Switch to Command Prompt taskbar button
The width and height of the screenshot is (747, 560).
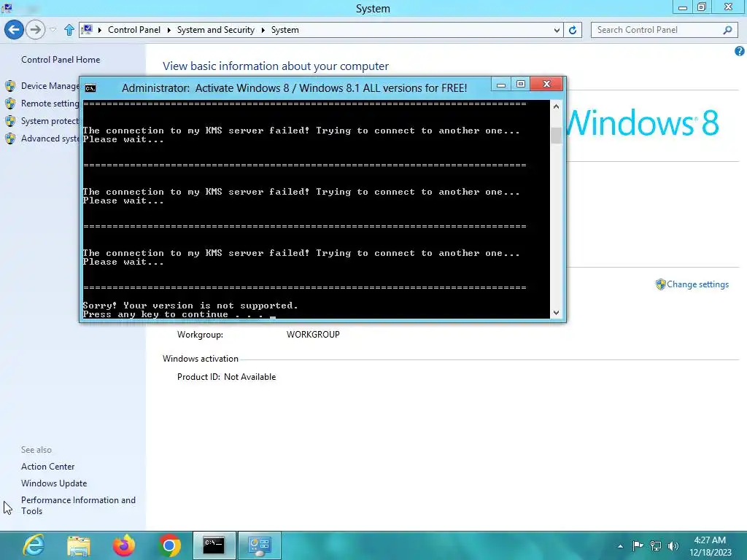pyautogui.click(x=214, y=545)
